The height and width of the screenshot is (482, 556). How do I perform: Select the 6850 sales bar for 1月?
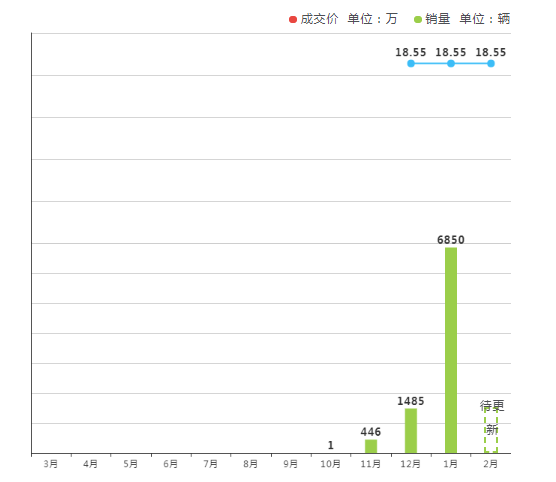[451, 350]
